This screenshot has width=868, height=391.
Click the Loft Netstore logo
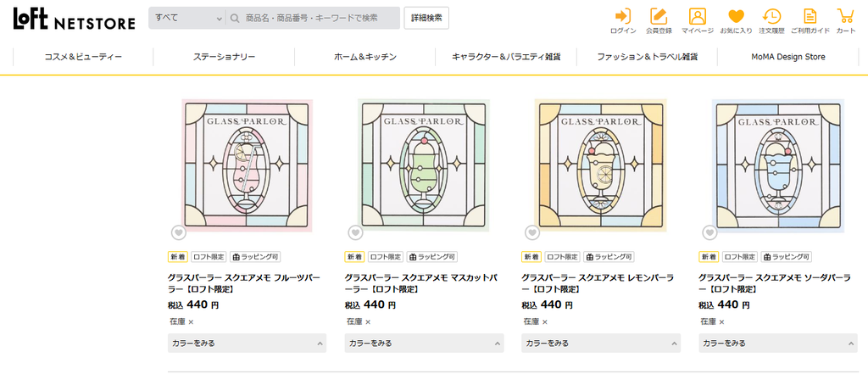pyautogui.click(x=75, y=19)
